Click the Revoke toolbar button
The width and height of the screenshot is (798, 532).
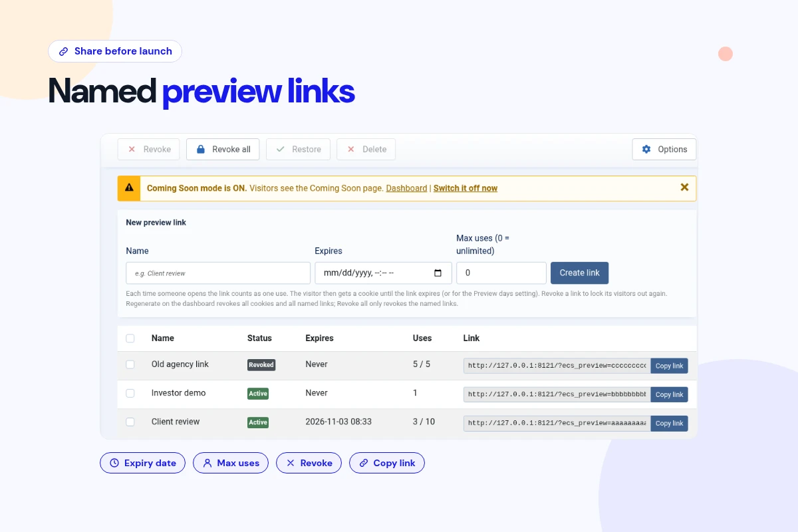tap(148, 150)
